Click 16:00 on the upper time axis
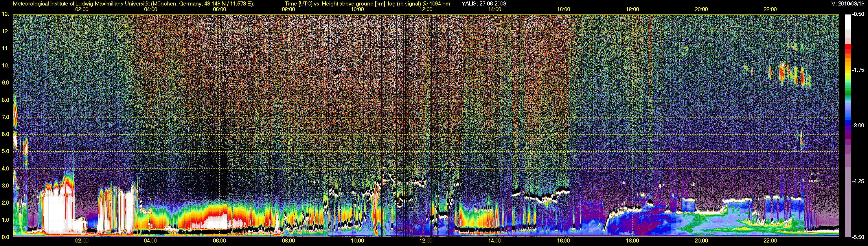 tap(564, 10)
